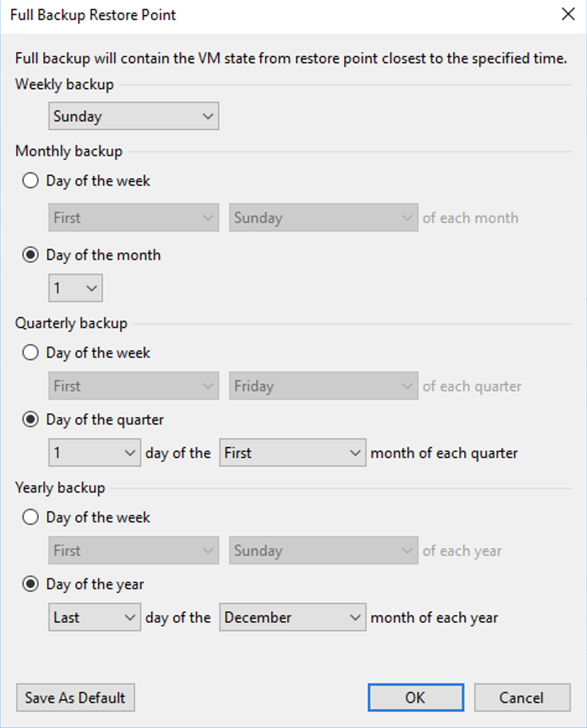The height and width of the screenshot is (728, 587).
Task: Click the Save As Default button
Action: [76, 698]
